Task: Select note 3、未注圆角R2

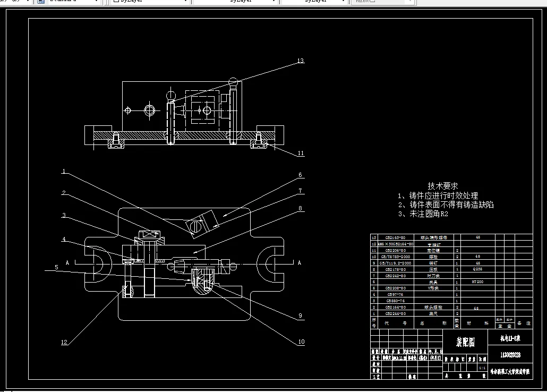Action: [x=423, y=214]
